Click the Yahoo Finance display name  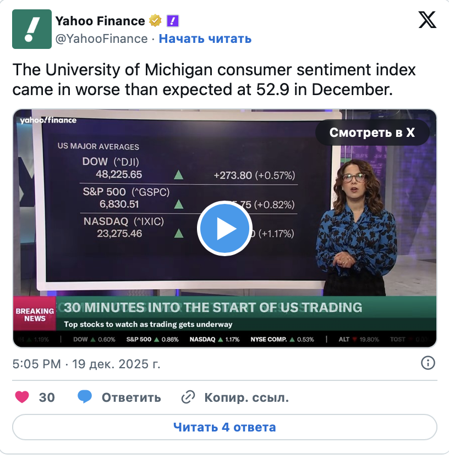pyautogui.click(x=100, y=21)
